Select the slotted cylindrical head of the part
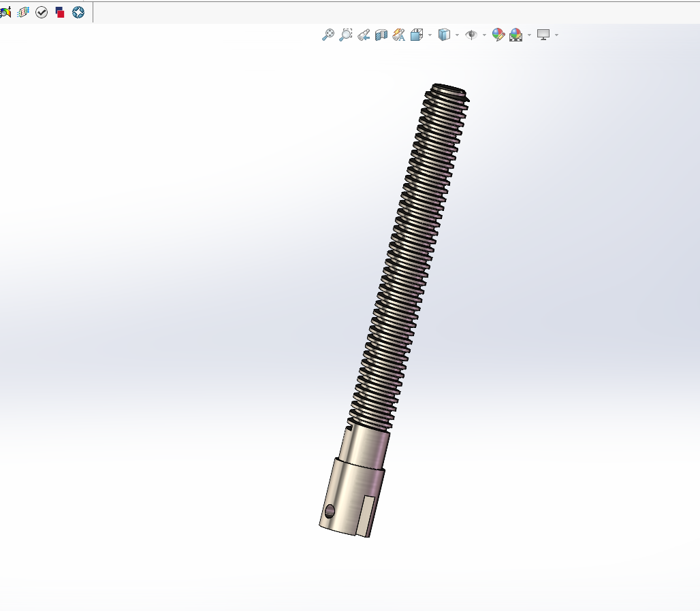Viewport: 700px width, 611px height. tap(353, 497)
